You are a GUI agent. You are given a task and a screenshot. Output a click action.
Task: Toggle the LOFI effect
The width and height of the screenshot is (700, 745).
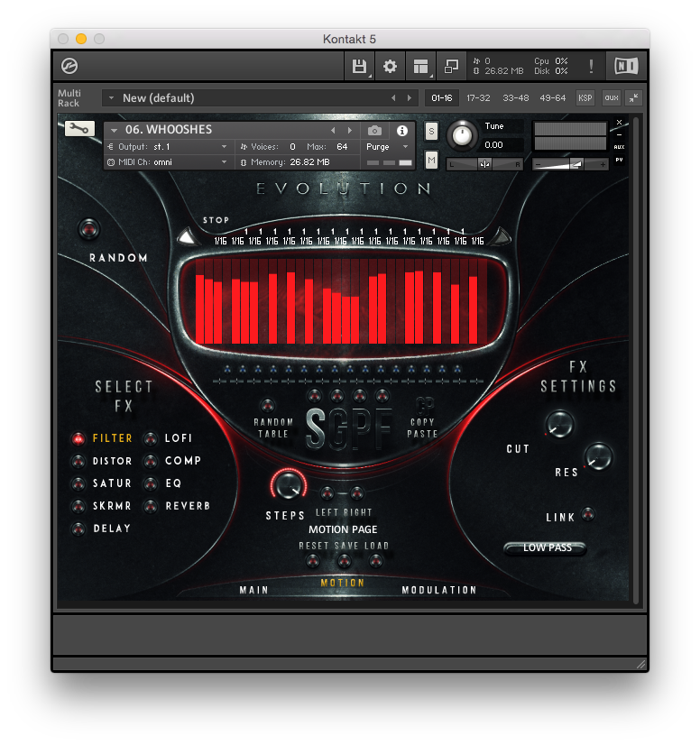151,438
